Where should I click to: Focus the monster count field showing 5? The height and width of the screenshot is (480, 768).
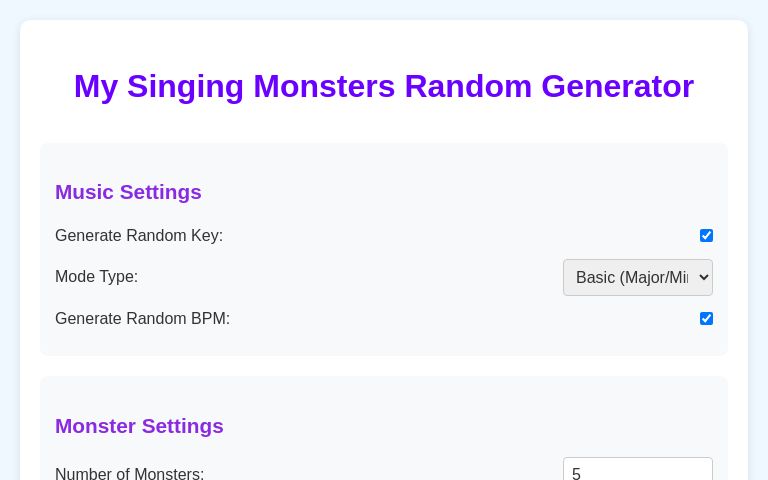[637, 472]
